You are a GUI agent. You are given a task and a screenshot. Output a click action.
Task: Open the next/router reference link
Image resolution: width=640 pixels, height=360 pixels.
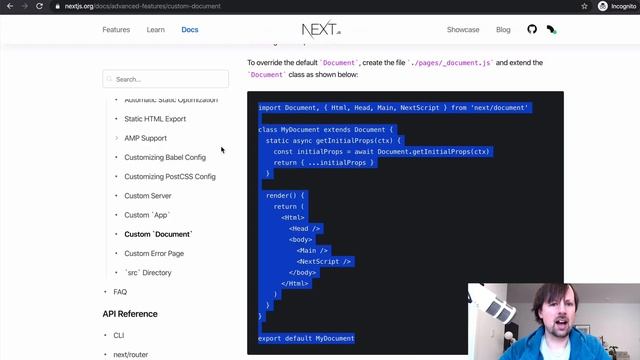131,354
